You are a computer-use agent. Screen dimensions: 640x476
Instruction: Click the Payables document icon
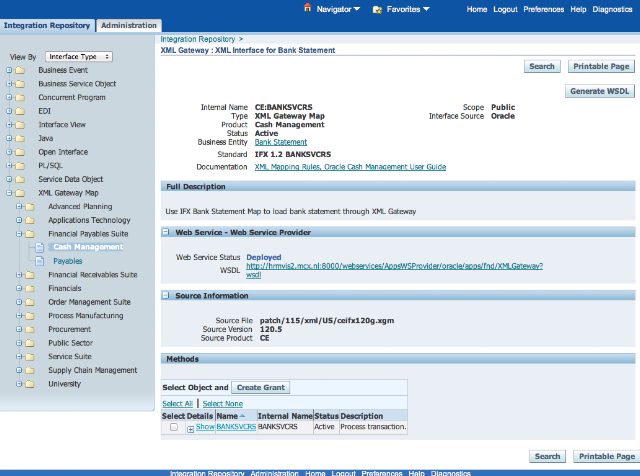pos(40,261)
